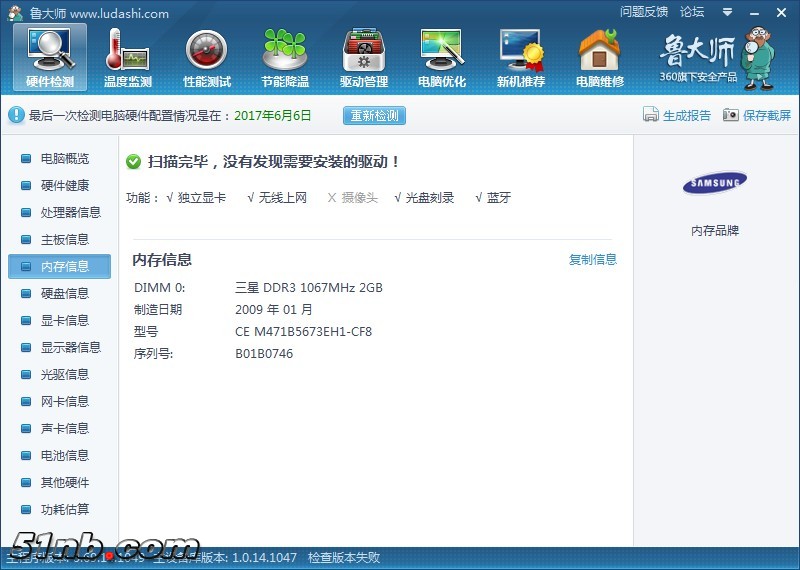Open 节能降温 energy saving icon
Screen dimensions: 800x570
(285, 57)
